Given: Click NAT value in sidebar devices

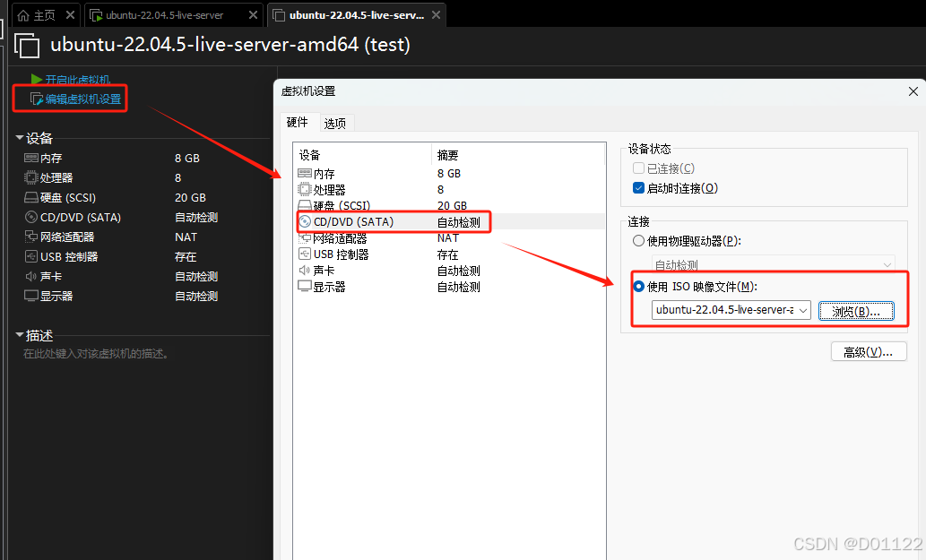Looking at the screenshot, I should [186, 237].
